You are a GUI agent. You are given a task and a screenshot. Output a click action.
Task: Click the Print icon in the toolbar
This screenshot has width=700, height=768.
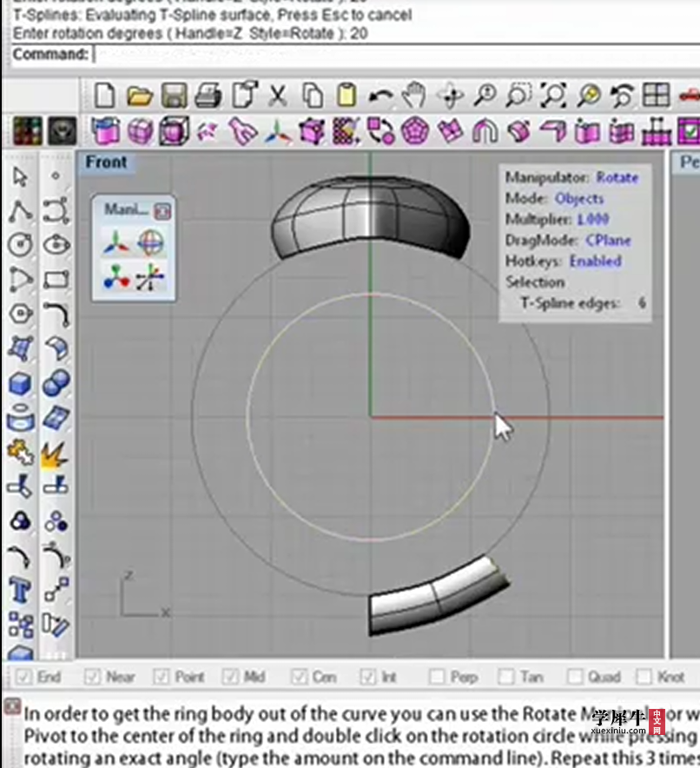tap(208, 96)
